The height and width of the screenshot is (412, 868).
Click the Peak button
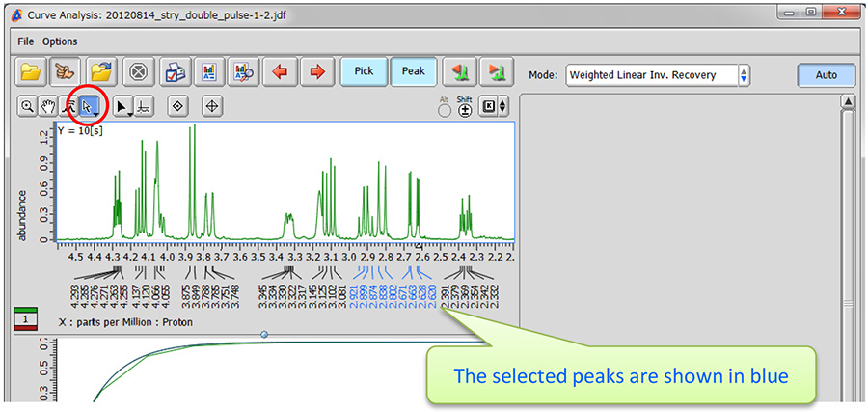coord(413,72)
